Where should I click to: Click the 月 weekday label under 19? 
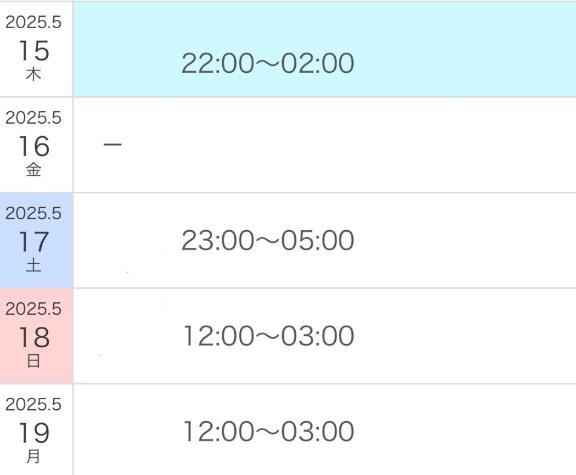click(33, 457)
